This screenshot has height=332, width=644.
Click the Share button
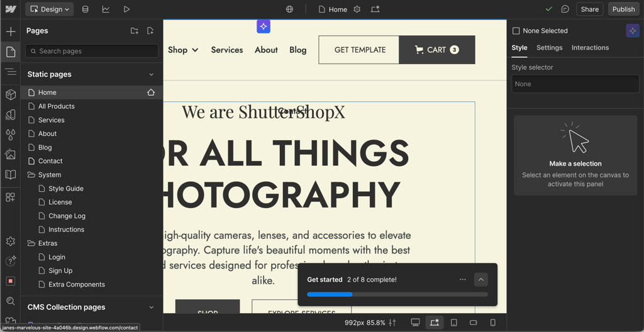(x=589, y=9)
